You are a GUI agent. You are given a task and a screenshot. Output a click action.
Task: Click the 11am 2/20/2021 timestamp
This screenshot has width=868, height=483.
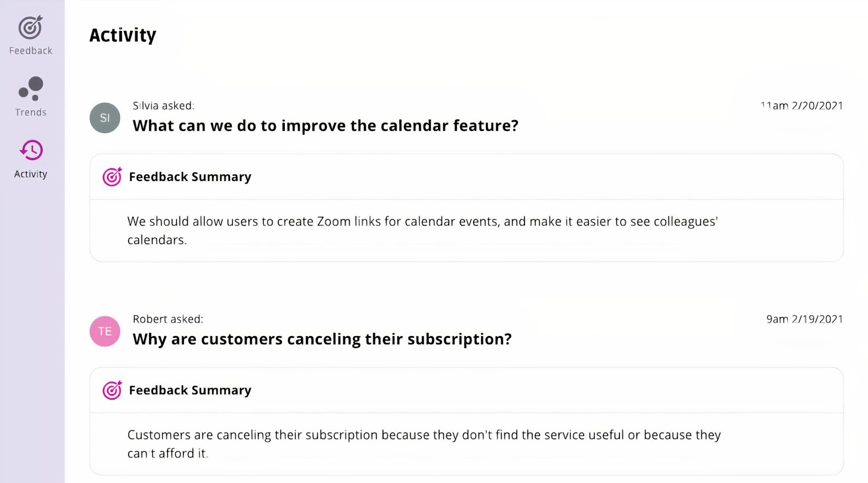(802, 106)
